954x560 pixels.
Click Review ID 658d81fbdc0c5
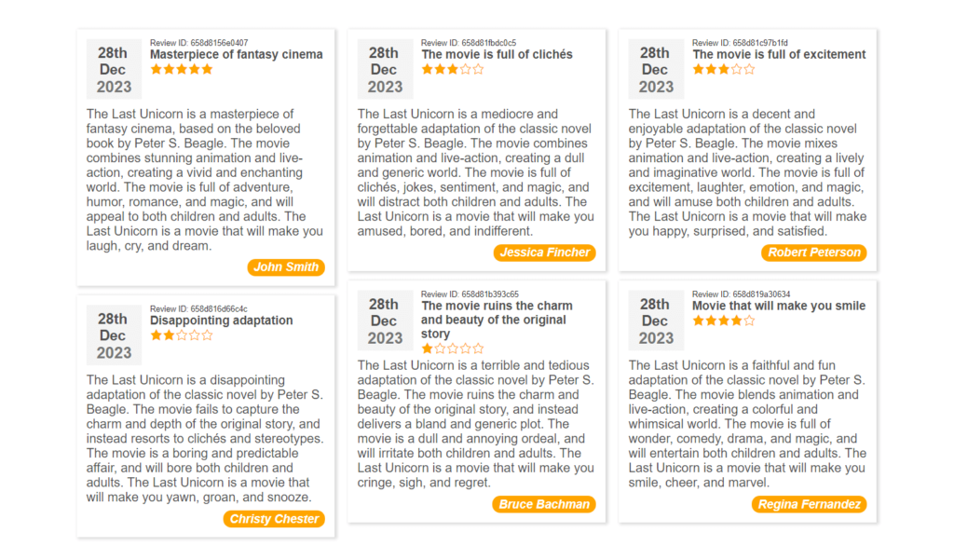tap(470, 42)
